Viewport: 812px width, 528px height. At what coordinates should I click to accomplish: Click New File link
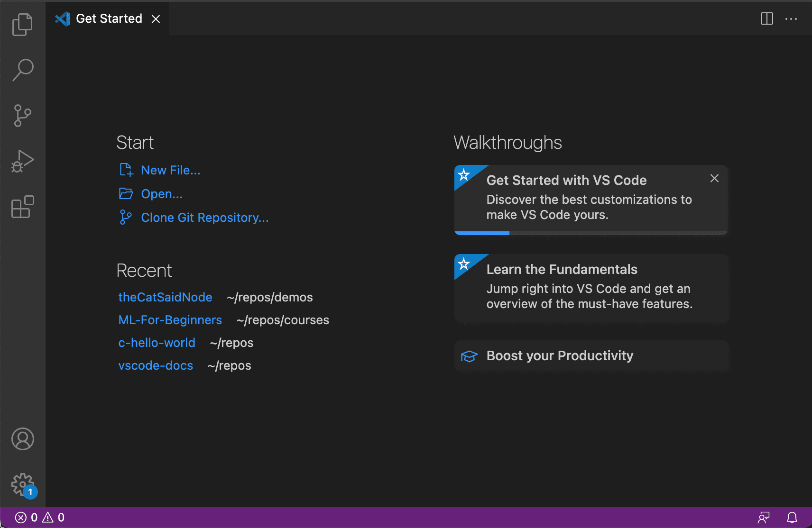coord(170,170)
